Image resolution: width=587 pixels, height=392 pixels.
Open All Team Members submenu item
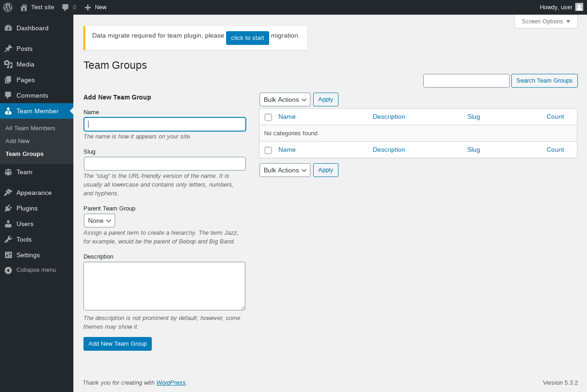(30, 128)
